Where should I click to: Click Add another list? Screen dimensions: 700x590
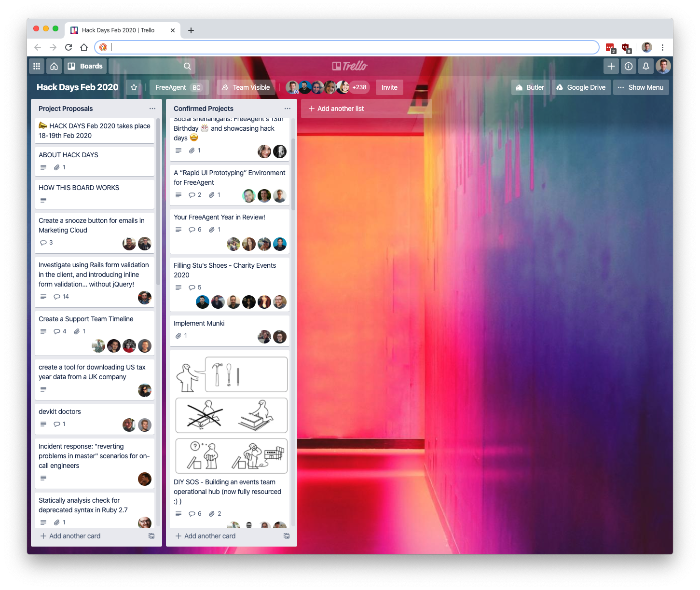(x=367, y=109)
